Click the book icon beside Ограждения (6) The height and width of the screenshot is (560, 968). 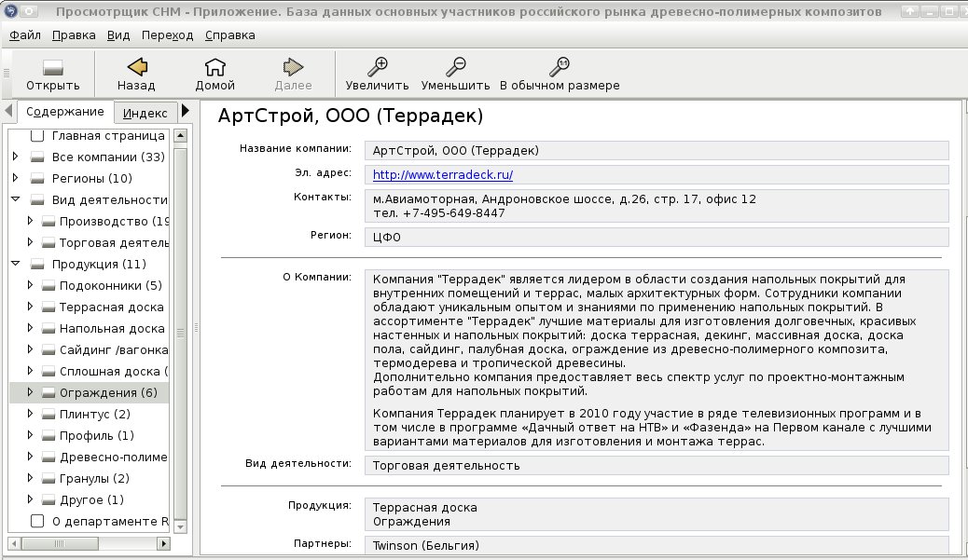48,393
